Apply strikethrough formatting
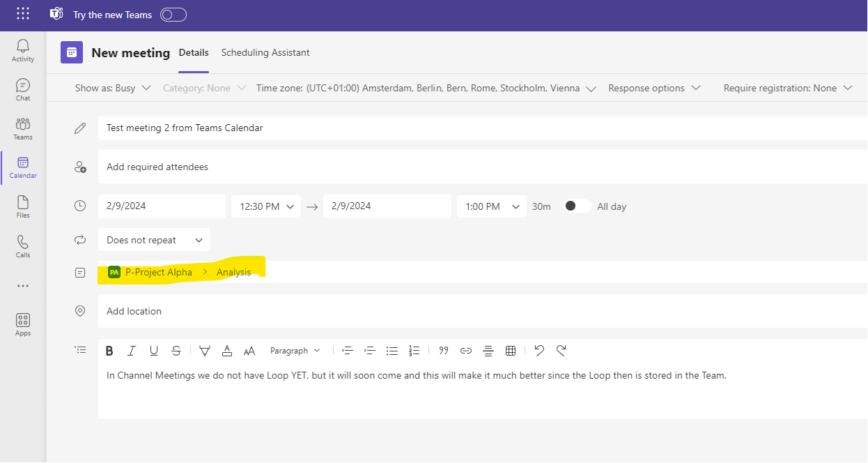This screenshot has width=868, height=463. click(176, 350)
